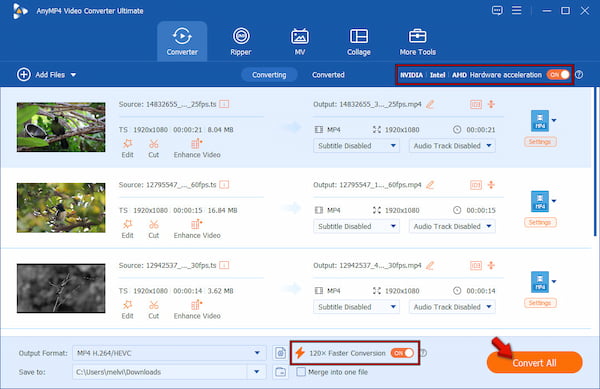
Task: Open Audio Track Disabled dropdown for 14832655 output
Action: [452, 146]
